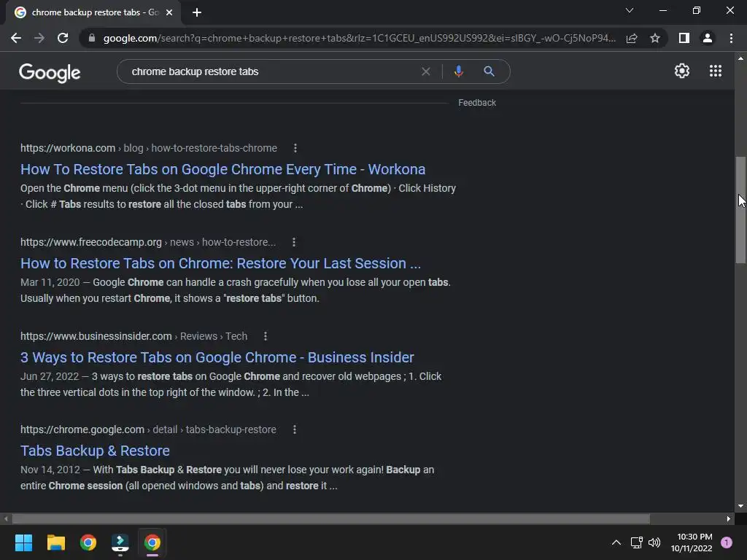This screenshot has width=747, height=560.
Task: Click the businessinsider.com breadcrumb URL
Action: (134, 336)
